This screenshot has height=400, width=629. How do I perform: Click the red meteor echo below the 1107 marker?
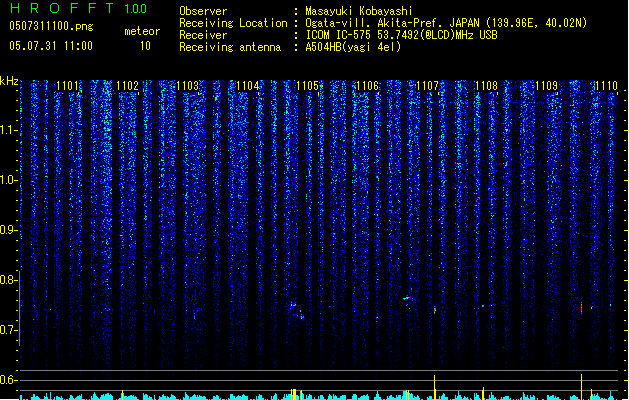pyautogui.click(x=435, y=310)
